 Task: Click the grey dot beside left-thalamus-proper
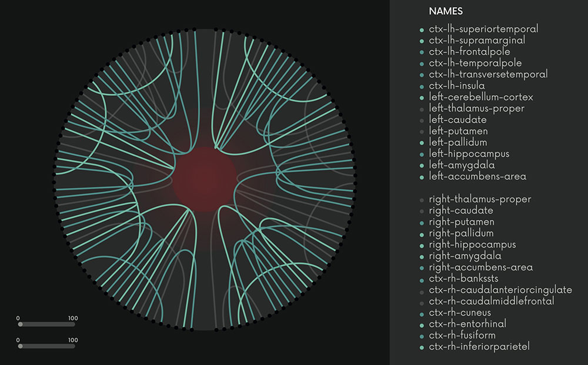(422, 109)
